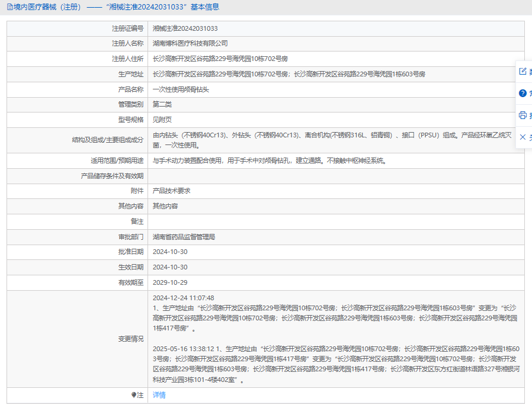Click the 生效日期 value 2024-10-30
This screenshot has height=408, width=532.
tap(170, 267)
